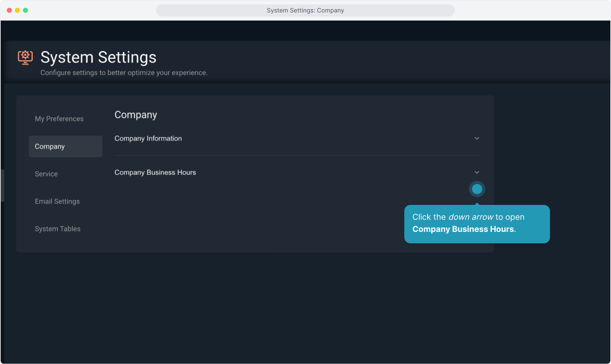Screen dimensions: 611x364
Task: Switch to System Tables section
Action: coord(58,229)
